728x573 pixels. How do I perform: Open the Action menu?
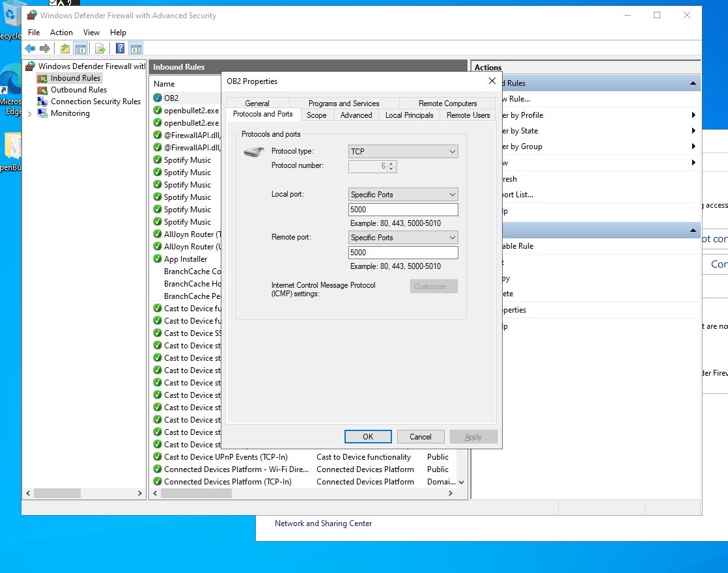(61, 33)
